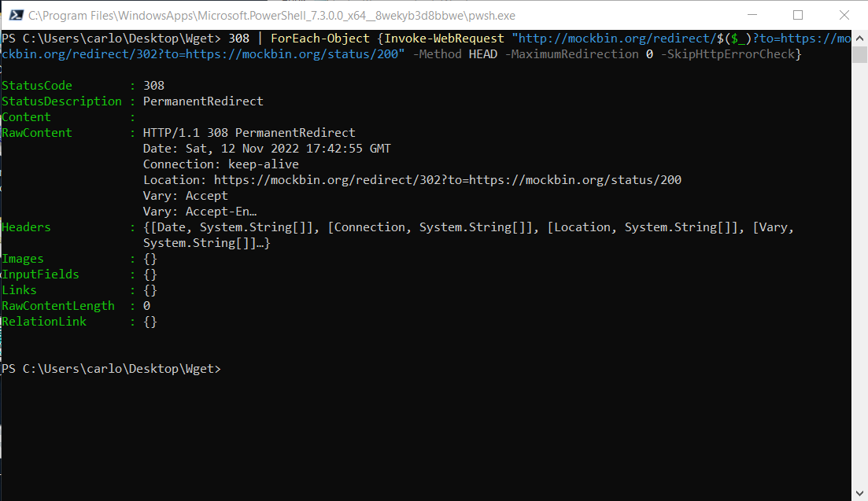Click the scrollbar up arrow

click(x=859, y=39)
